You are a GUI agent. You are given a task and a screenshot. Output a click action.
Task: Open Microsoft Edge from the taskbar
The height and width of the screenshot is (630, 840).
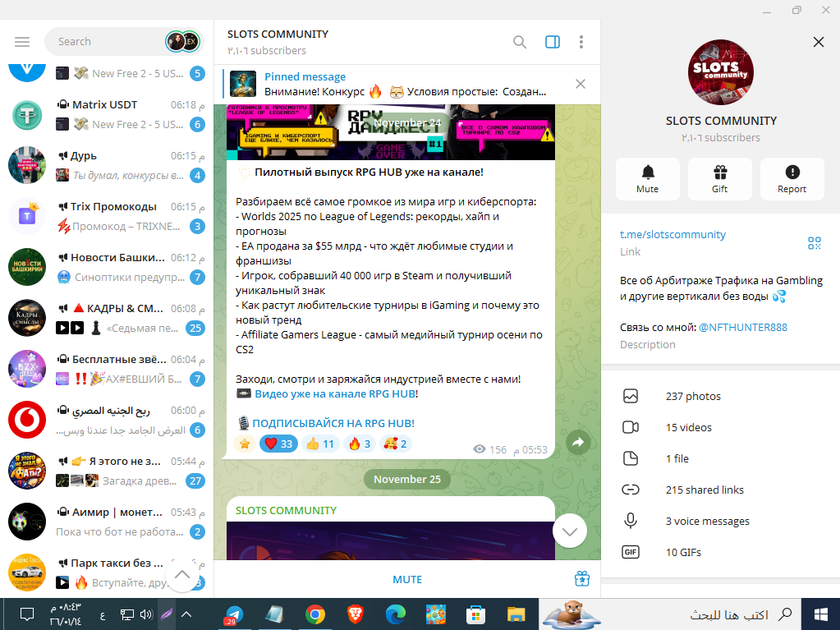click(395, 614)
